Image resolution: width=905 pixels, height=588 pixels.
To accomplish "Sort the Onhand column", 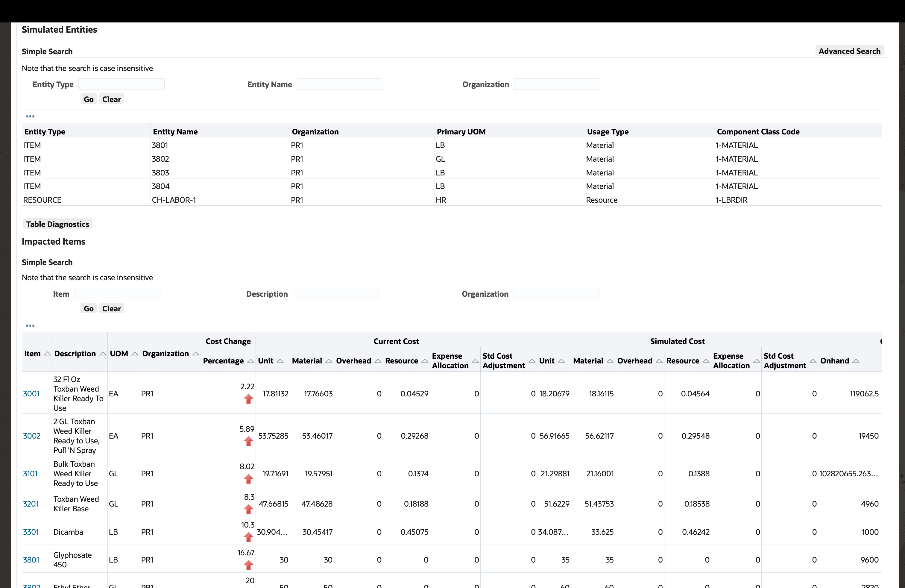I will [856, 361].
